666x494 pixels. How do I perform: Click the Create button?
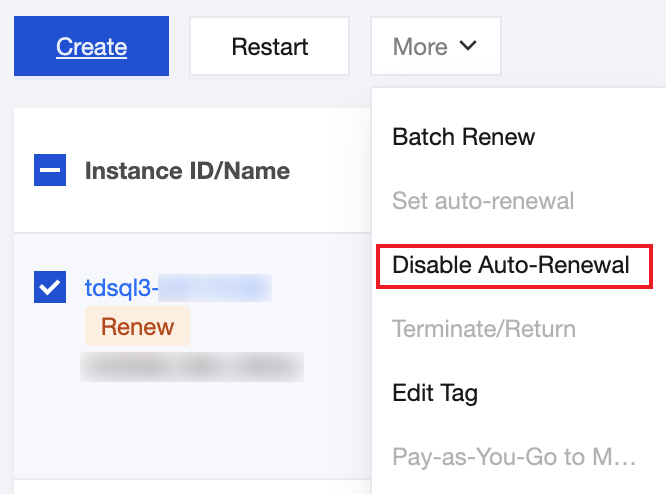(x=91, y=46)
